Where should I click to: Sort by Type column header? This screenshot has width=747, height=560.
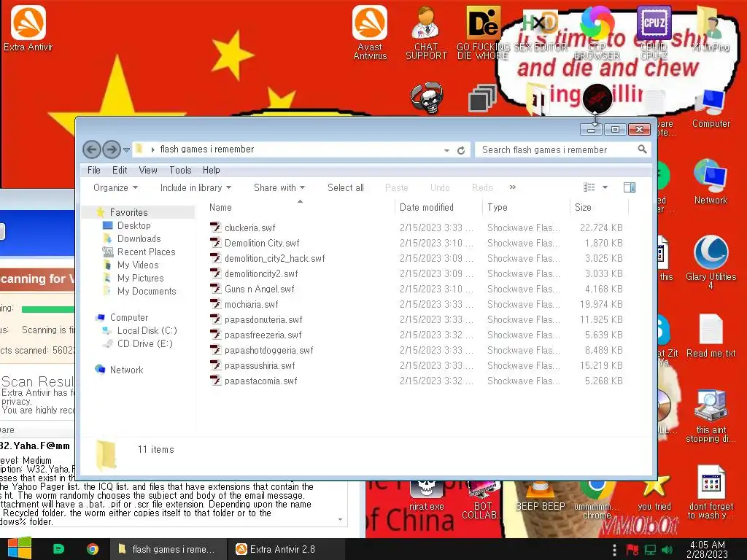click(x=526, y=207)
